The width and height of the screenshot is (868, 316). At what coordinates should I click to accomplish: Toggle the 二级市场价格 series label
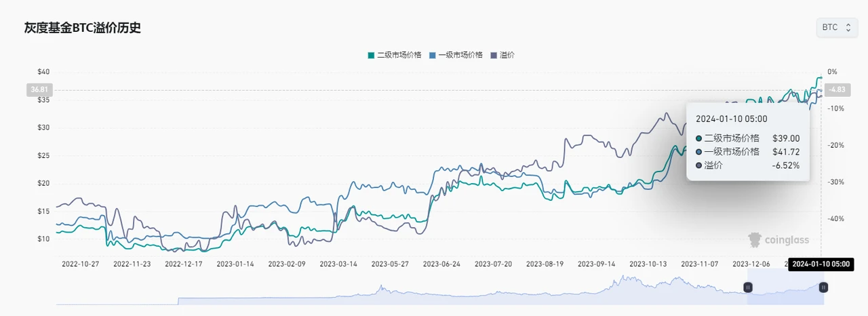click(x=399, y=55)
